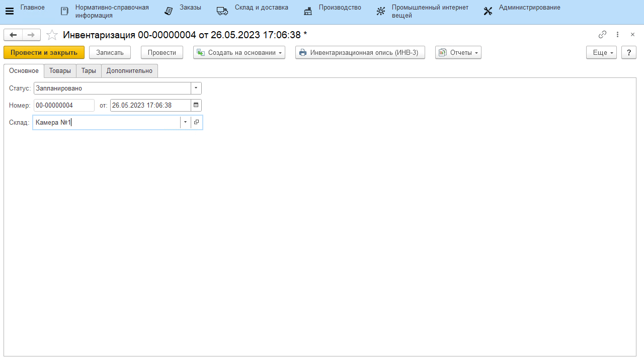Click into the Номер input field
644x362 pixels.
(x=64, y=105)
